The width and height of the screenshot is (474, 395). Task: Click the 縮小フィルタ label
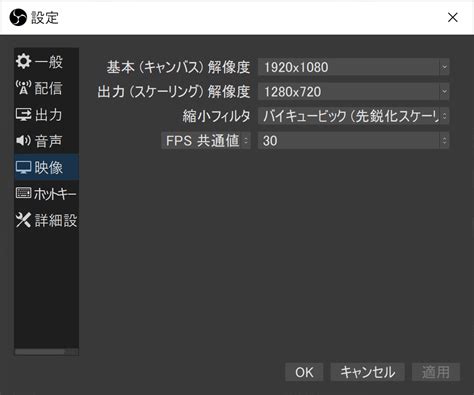(x=216, y=116)
